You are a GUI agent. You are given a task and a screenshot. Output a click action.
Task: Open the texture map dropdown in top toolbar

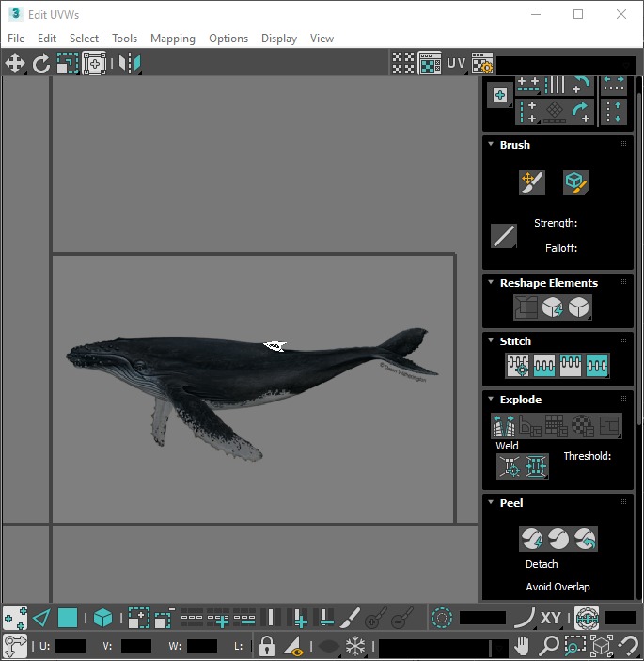[566, 65]
